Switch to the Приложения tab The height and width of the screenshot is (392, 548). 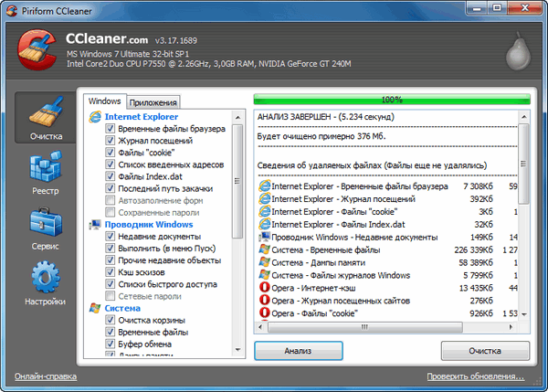point(153,102)
